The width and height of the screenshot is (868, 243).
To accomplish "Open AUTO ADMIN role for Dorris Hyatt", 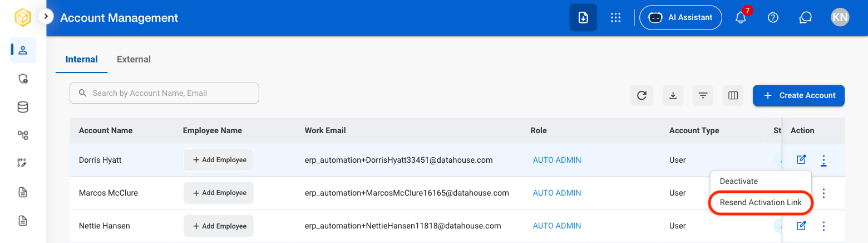I will click(557, 160).
